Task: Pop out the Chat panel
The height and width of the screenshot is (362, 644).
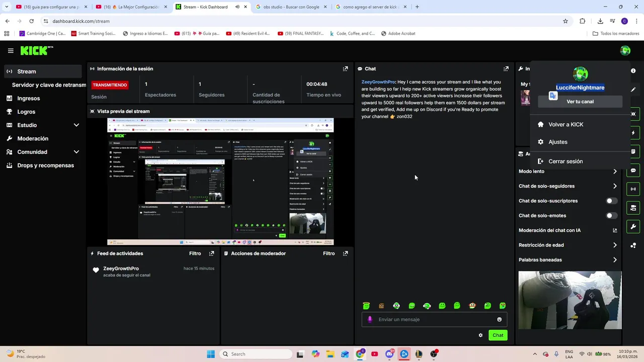Action: pyautogui.click(x=506, y=69)
